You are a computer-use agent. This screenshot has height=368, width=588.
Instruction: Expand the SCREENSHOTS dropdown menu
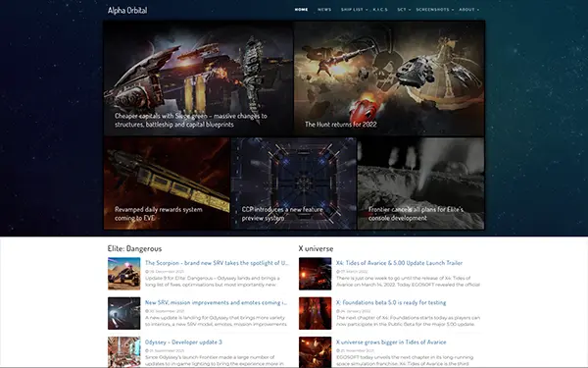tap(434, 10)
